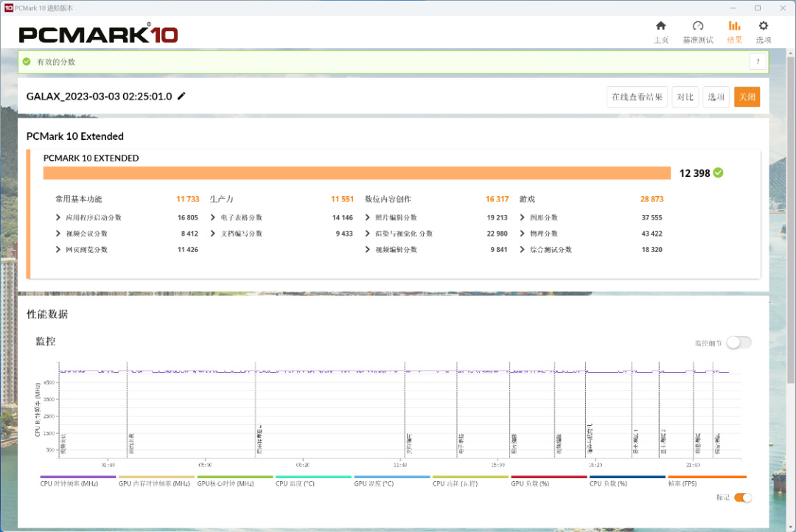
Task: Expand the 应用程序启动分数 row
Action: point(58,217)
